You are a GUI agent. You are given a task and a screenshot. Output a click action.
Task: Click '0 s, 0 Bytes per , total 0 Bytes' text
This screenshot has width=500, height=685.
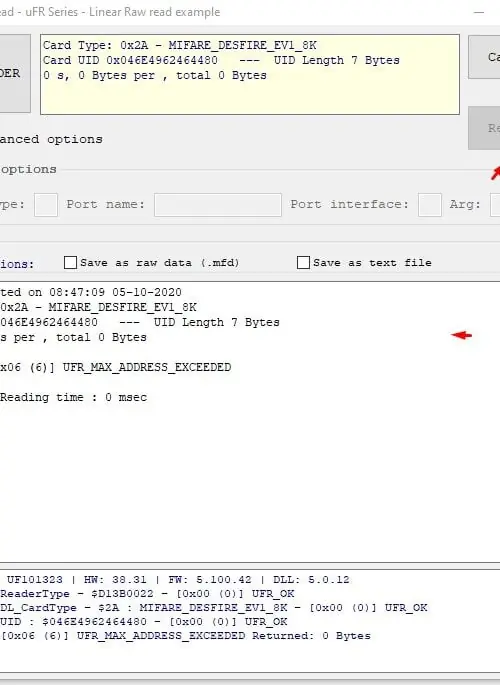pos(155,75)
